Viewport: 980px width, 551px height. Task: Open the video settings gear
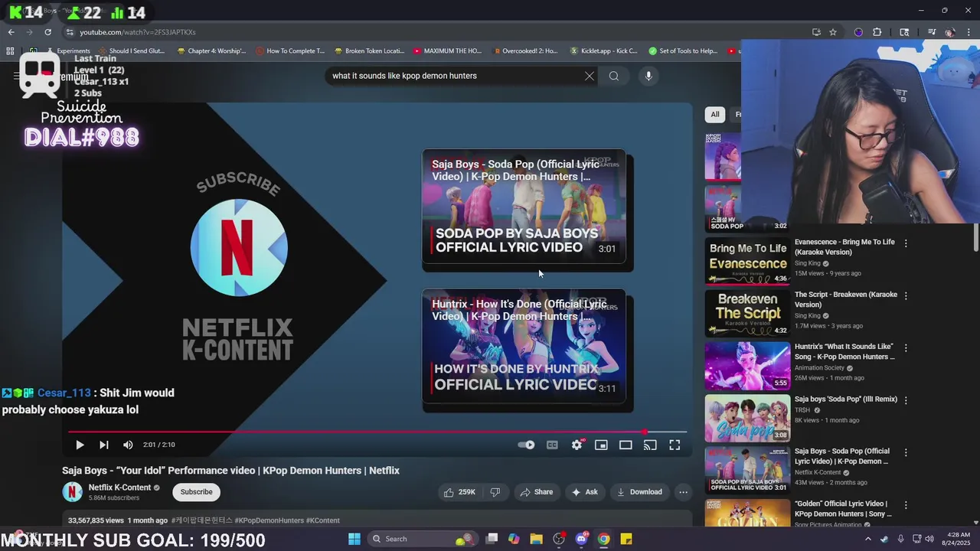pyautogui.click(x=577, y=445)
